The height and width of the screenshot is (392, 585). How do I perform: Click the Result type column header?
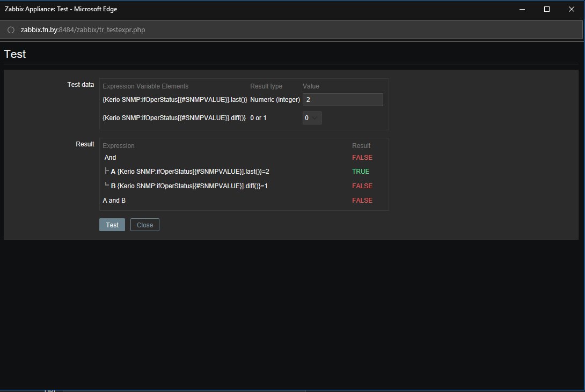(x=266, y=86)
